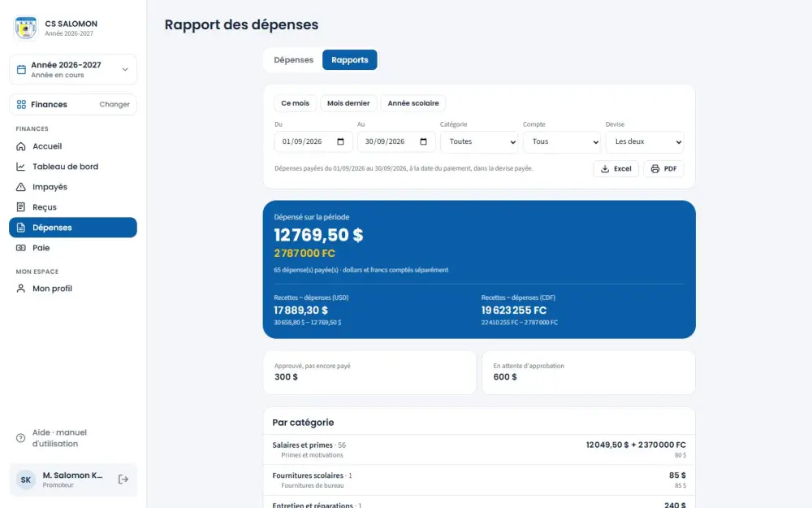This screenshot has width=812, height=508.
Task: Click the Rapport des dépenses page title
Action: pyautogui.click(x=241, y=24)
